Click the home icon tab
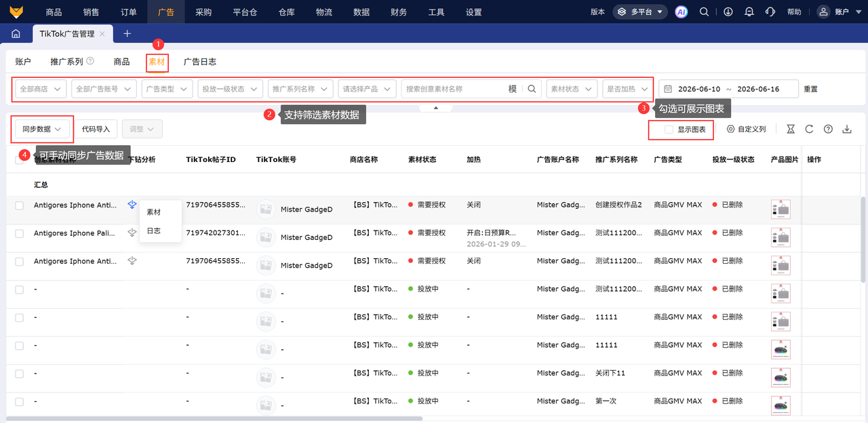The width and height of the screenshot is (868, 423). click(16, 34)
